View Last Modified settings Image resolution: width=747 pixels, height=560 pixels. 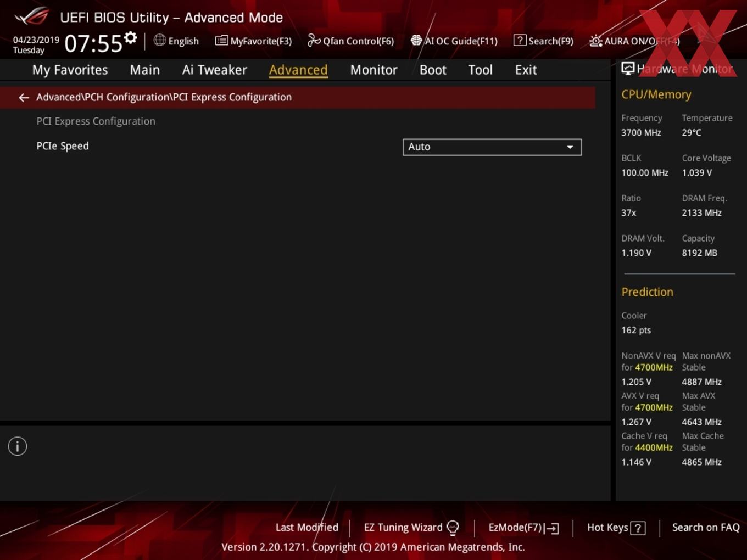307,528
